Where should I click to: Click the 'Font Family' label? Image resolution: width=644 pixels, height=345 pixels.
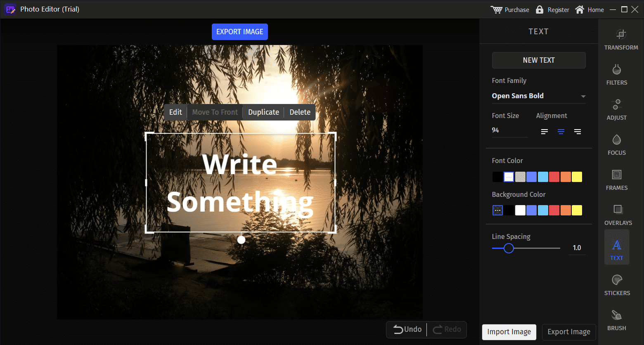click(x=509, y=81)
